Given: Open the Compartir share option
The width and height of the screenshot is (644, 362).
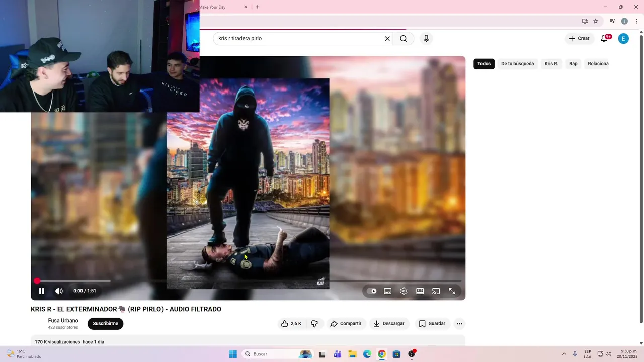Looking at the screenshot, I should 346,324.
